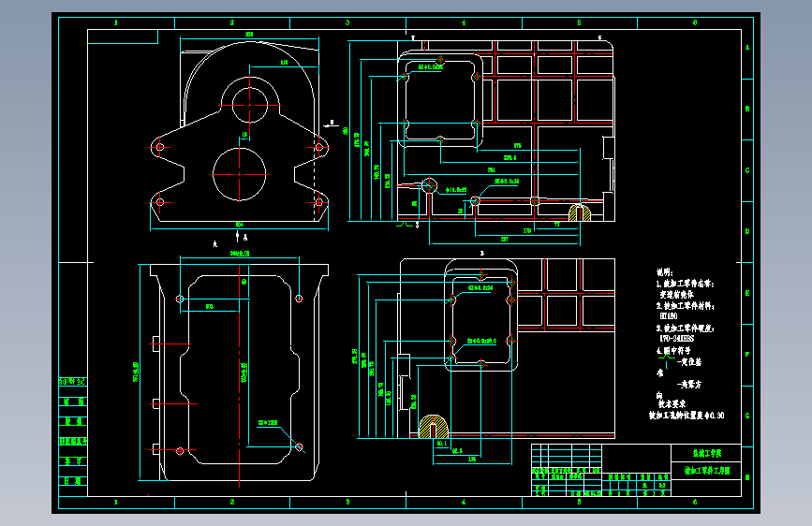Image resolution: width=812 pixels, height=526 pixels.
Task: Click zone letter G on the right border
Action: pos(747,416)
